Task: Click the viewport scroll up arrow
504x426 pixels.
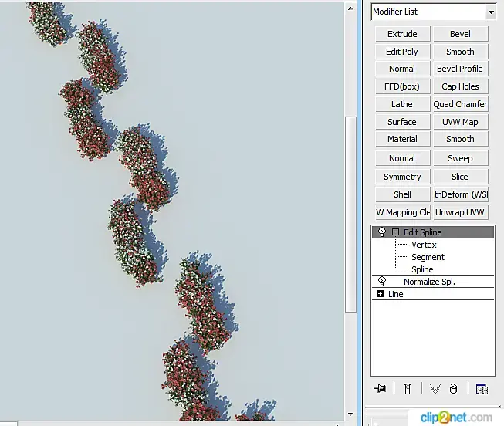Action: click(350, 8)
